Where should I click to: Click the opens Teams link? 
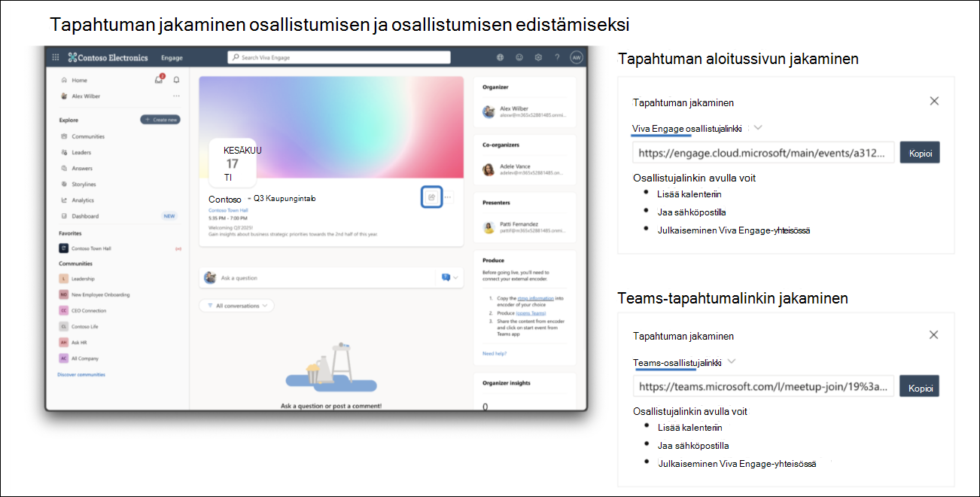click(531, 313)
